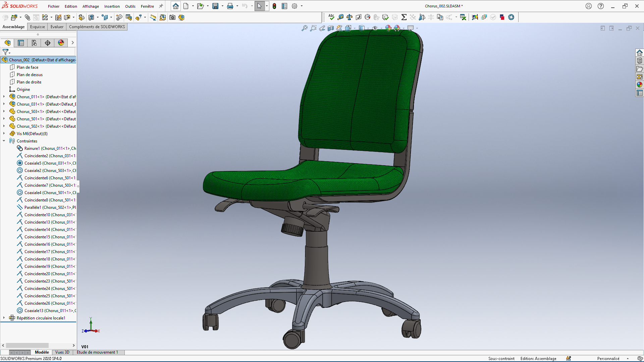Switch to the Evaluer tab
The width and height of the screenshot is (644, 362).
point(57,27)
